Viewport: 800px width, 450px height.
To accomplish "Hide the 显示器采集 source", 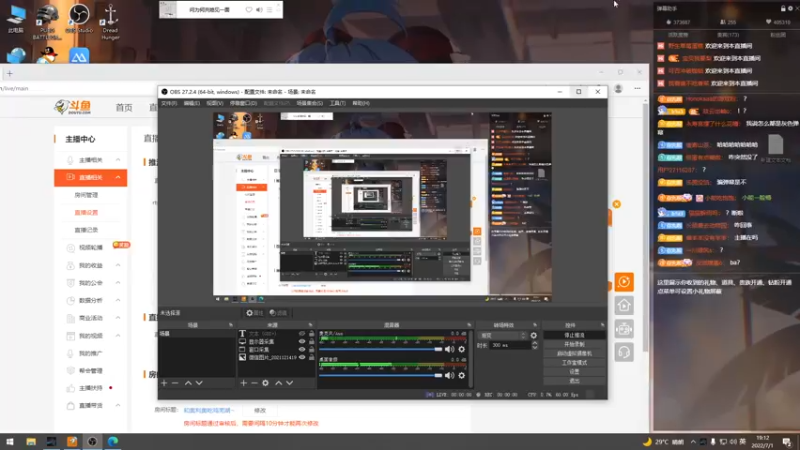I will coord(302,341).
